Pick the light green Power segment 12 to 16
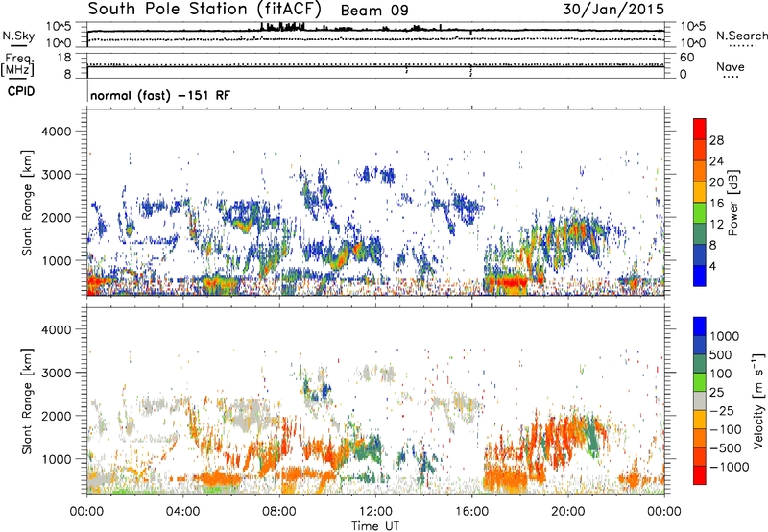Viewport: 768px width, 532px height. click(x=700, y=212)
